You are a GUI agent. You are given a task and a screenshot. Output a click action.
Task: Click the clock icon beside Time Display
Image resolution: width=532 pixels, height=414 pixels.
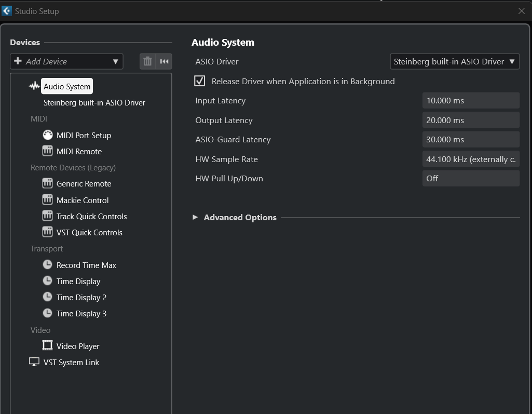(x=48, y=281)
